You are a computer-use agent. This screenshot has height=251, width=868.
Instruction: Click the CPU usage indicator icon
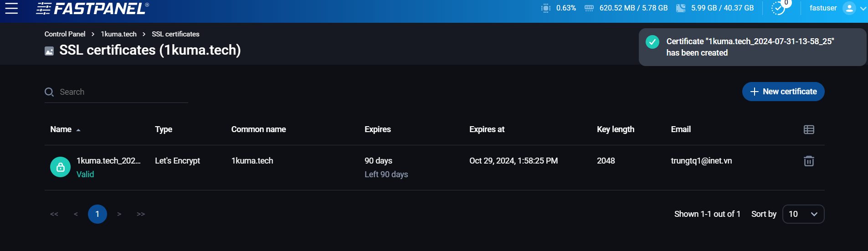click(x=545, y=8)
